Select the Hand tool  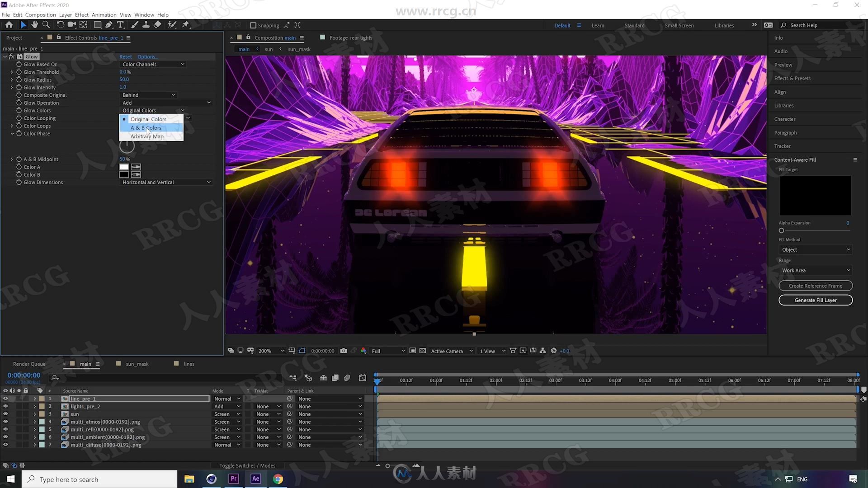coord(35,25)
